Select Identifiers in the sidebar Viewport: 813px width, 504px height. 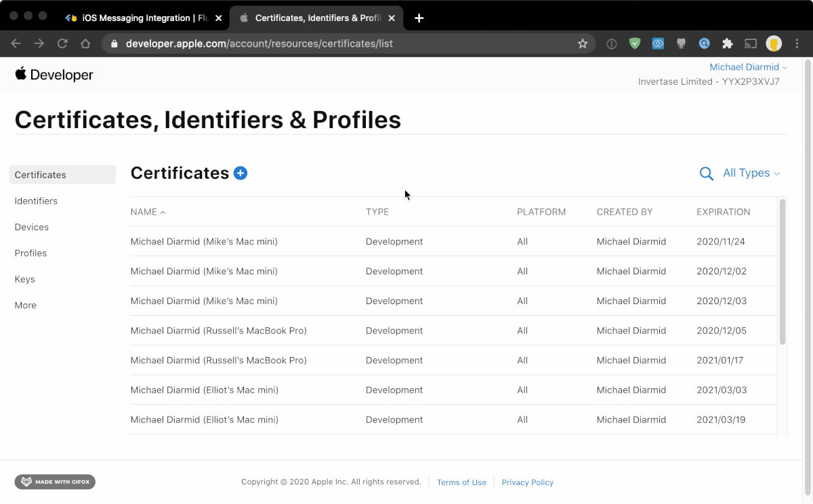[36, 201]
